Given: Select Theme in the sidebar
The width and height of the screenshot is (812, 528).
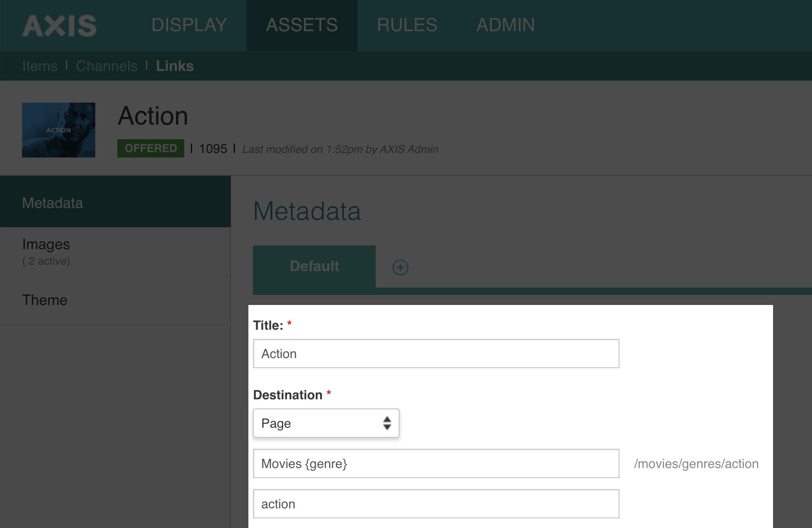Looking at the screenshot, I should 115,300.
